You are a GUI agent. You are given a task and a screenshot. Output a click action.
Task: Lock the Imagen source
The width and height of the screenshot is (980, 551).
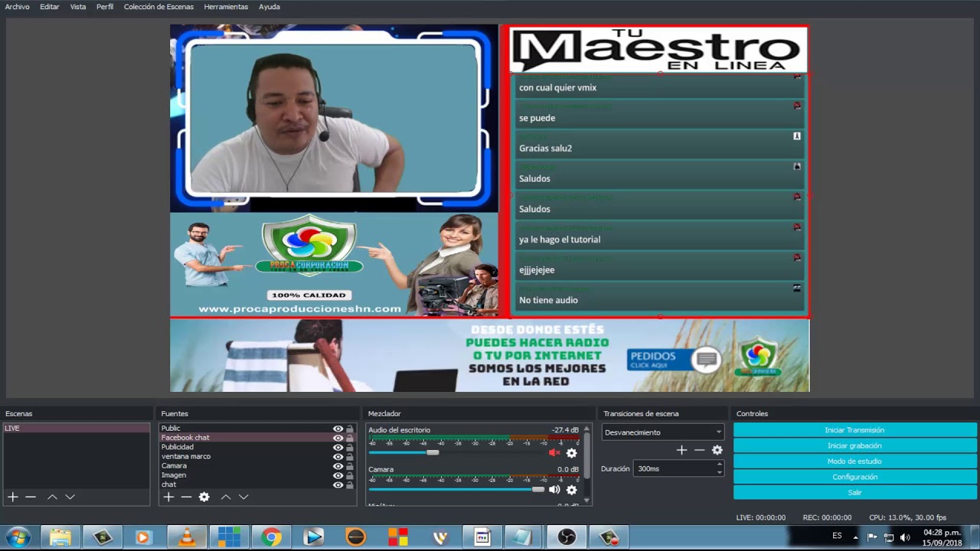point(350,475)
